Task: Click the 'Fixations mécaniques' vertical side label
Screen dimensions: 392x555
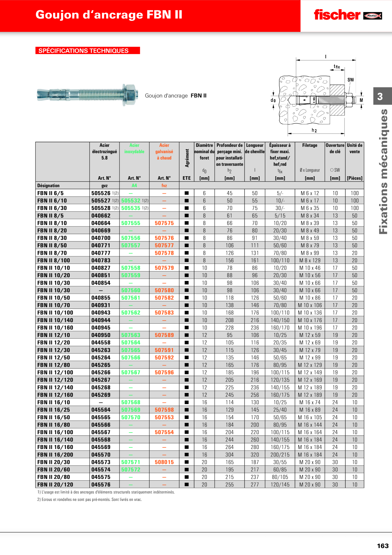Action: coord(383,171)
